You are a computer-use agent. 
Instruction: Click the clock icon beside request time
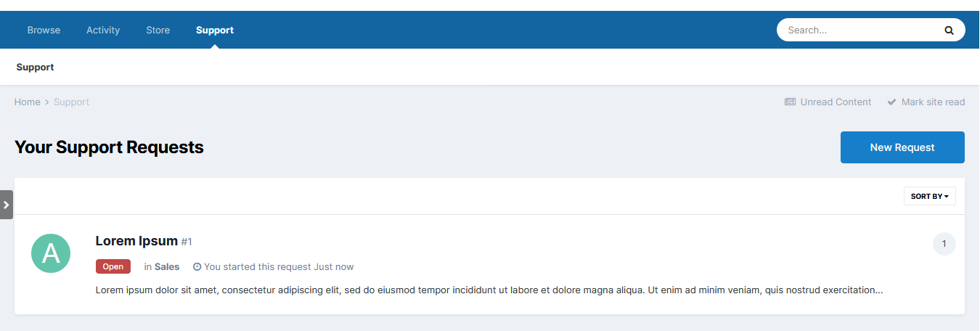[x=197, y=267]
